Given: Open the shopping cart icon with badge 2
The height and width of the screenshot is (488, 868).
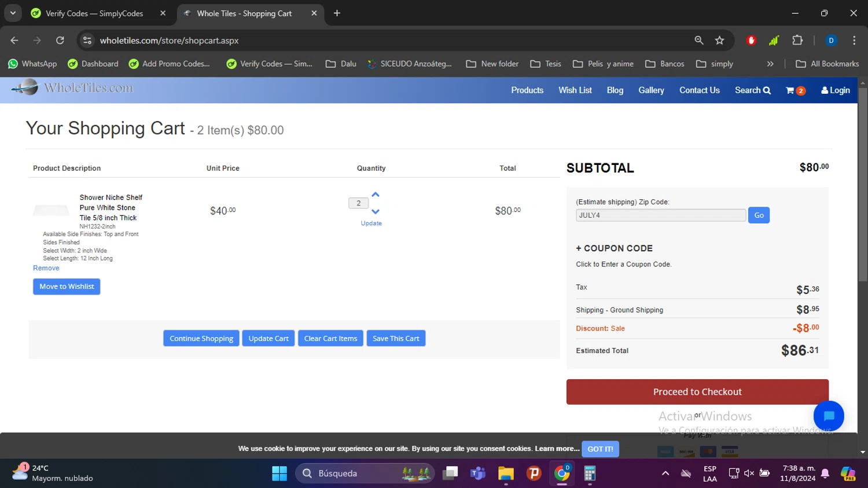Looking at the screenshot, I should point(796,90).
